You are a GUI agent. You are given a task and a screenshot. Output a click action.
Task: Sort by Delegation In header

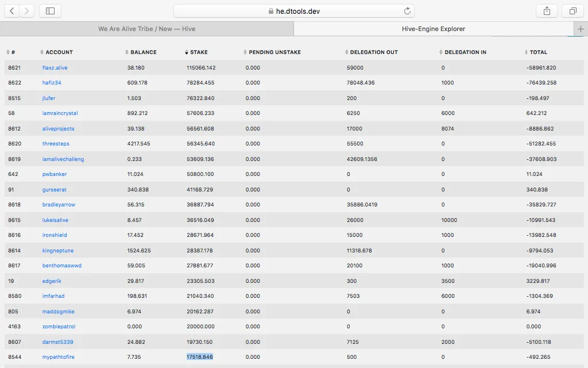465,52
